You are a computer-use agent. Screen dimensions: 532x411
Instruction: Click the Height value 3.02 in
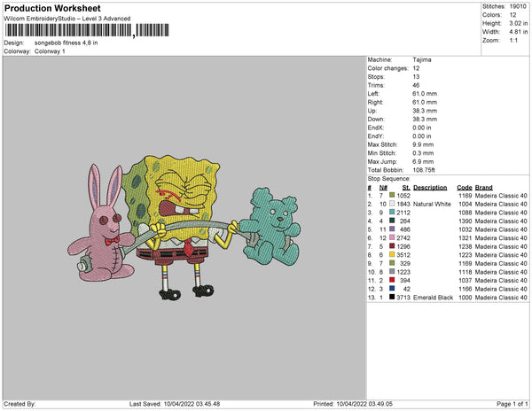(519, 23)
